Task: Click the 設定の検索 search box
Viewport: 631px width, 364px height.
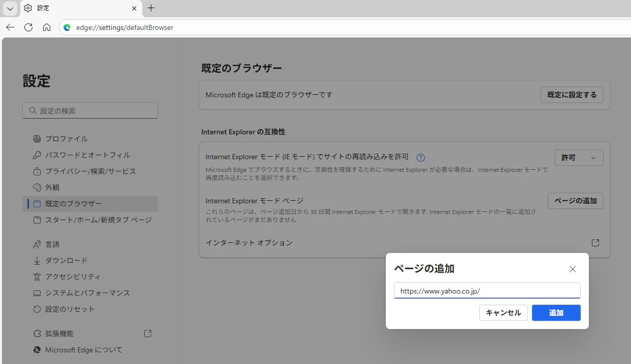Action: tap(90, 111)
